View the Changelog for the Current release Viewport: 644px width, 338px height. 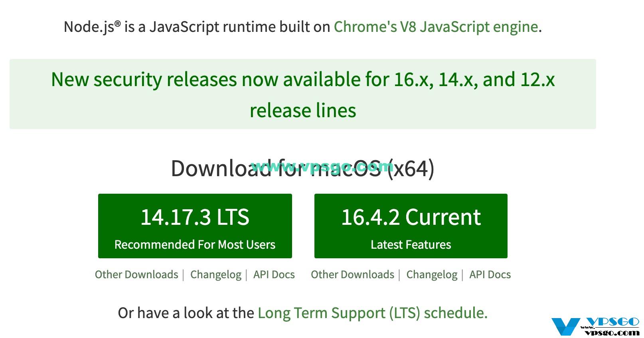pos(432,275)
